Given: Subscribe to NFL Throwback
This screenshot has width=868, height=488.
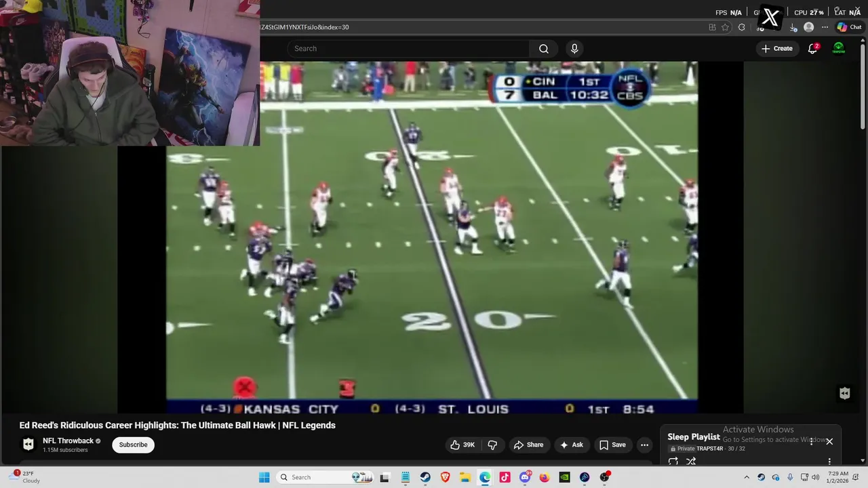Looking at the screenshot, I should coord(133,445).
